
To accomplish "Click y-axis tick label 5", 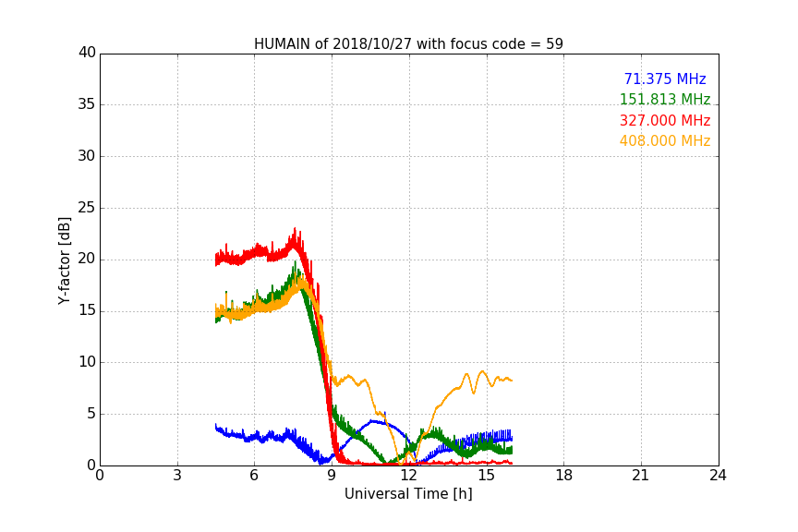I will pyautogui.click(x=91, y=414).
